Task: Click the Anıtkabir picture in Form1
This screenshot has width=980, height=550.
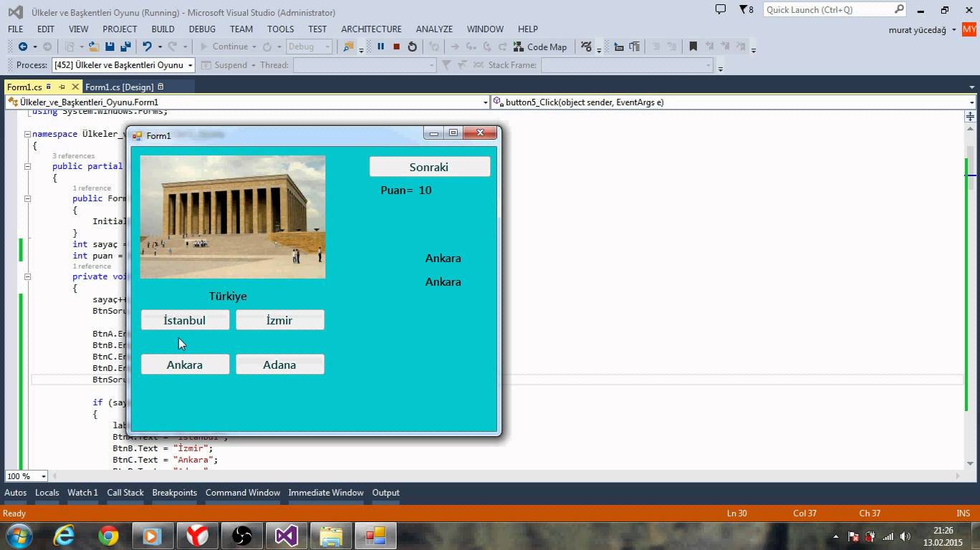Action: tap(233, 217)
